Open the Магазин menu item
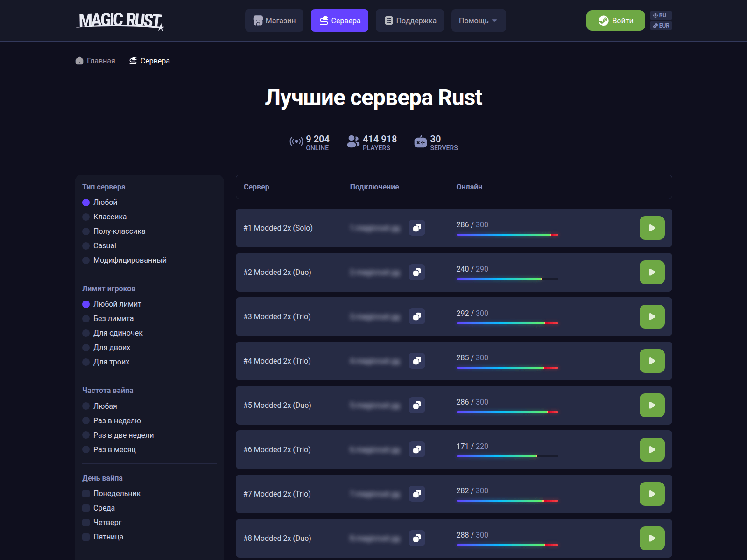Image resolution: width=747 pixels, height=560 pixels. click(x=275, y=21)
